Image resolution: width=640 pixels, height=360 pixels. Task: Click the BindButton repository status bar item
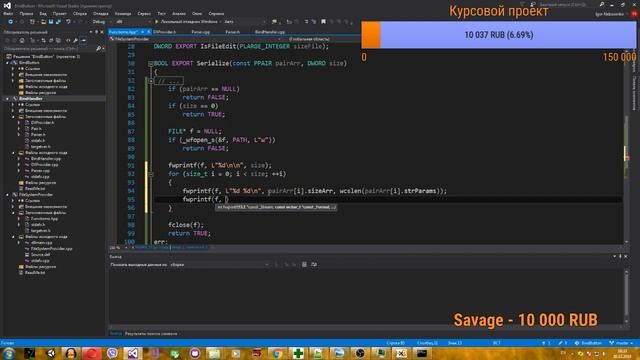[x=588, y=343]
